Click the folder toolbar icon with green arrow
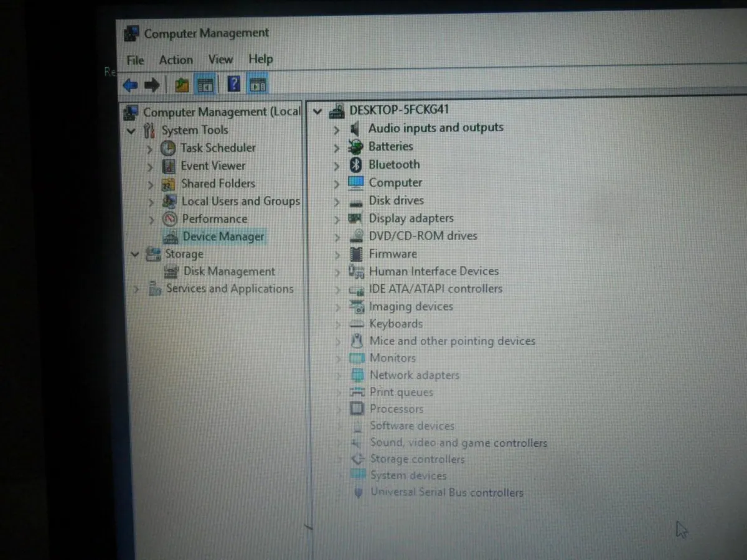 point(181,83)
